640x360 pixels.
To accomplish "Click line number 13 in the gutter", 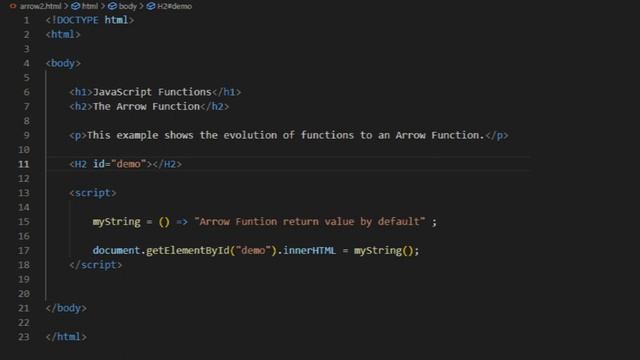I will pyautogui.click(x=24, y=193).
